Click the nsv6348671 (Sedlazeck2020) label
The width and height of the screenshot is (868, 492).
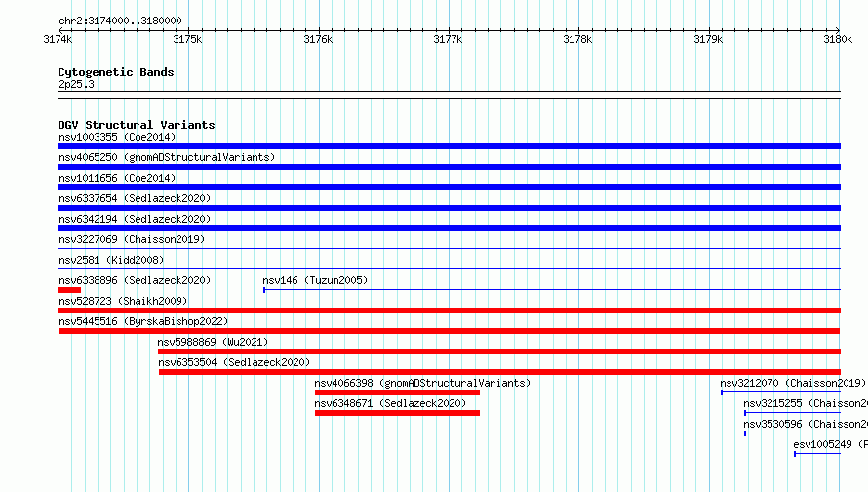pyautogui.click(x=390, y=403)
